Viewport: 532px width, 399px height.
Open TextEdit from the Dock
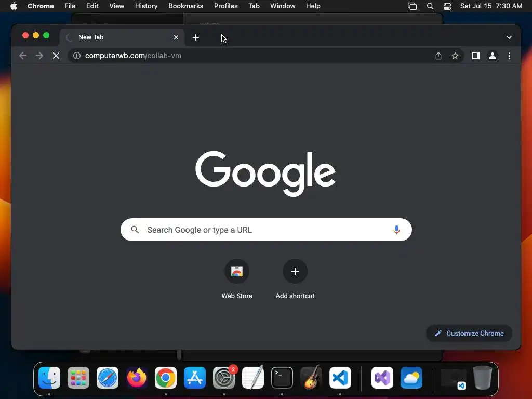click(x=253, y=378)
